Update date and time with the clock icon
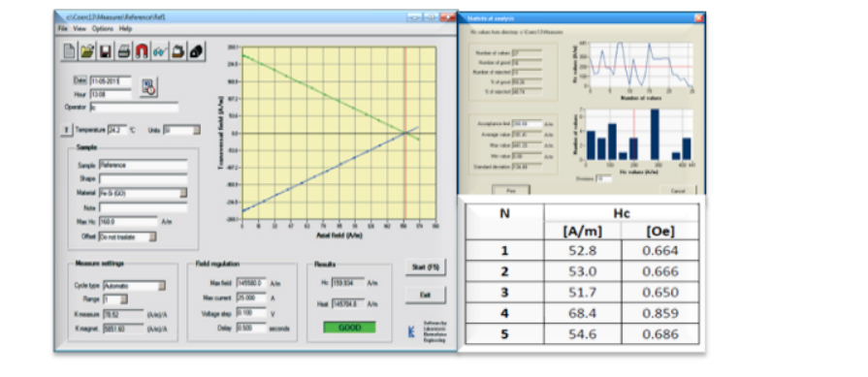The height and width of the screenshot is (377, 868). (148, 87)
